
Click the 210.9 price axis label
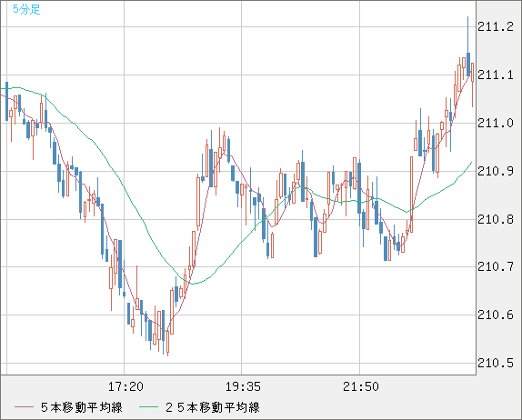pos(496,172)
